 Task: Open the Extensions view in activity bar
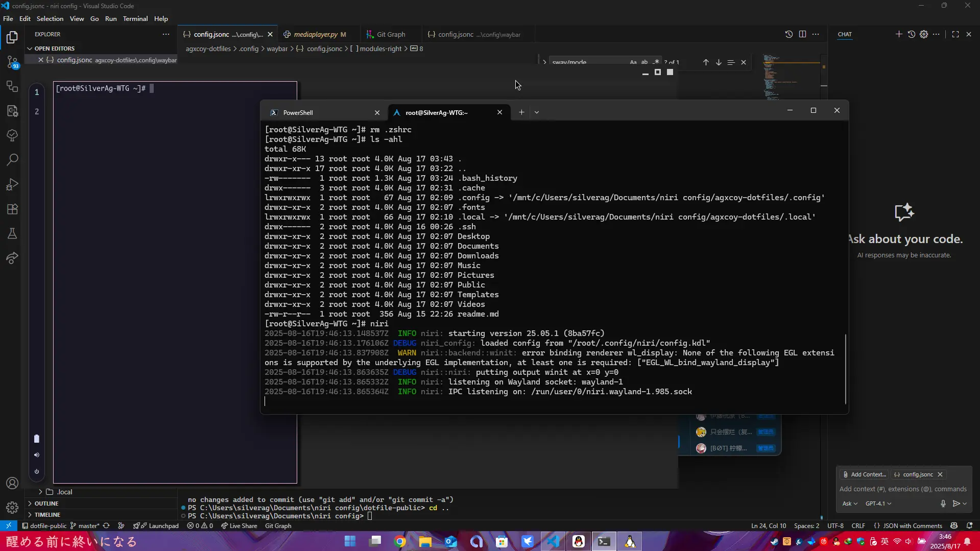coord(12,209)
